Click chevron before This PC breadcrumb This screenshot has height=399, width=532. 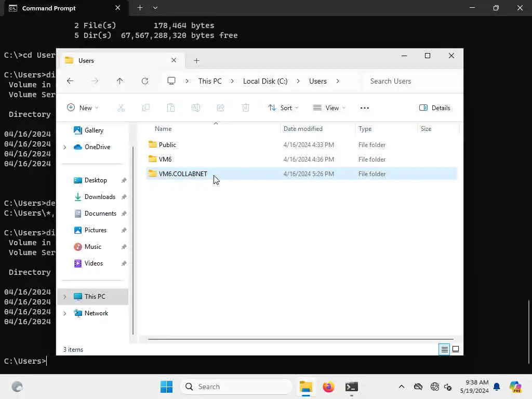tap(187, 81)
